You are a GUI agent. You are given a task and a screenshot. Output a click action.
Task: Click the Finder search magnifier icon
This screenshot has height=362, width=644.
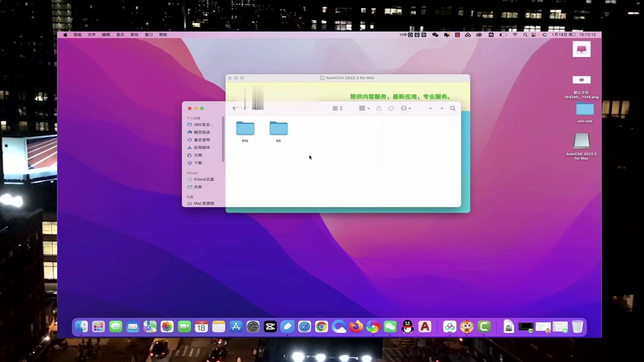tap(452, 108)
